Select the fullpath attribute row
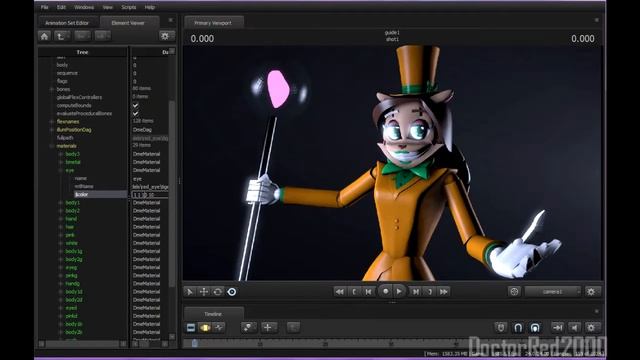640x360 pixels. point(65,138)
